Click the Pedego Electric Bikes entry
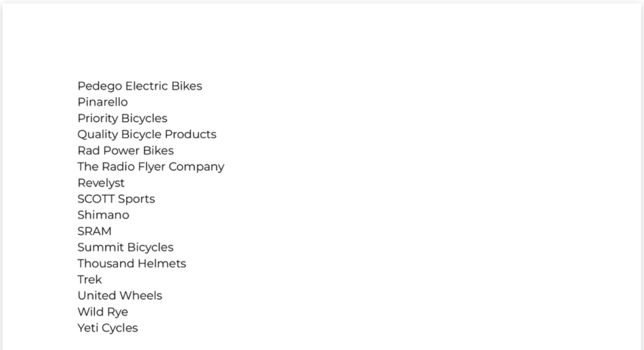The height and width of the screenshot is (350, 644). pos(139,86)
